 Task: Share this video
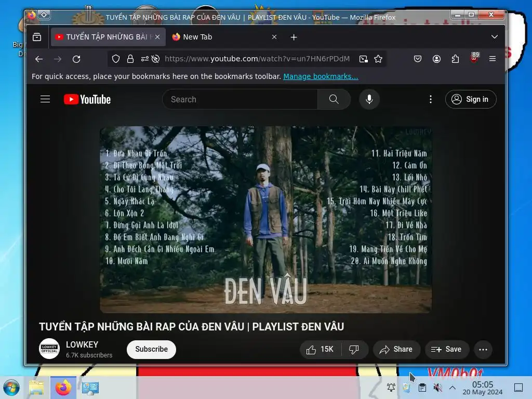(396, 350)
